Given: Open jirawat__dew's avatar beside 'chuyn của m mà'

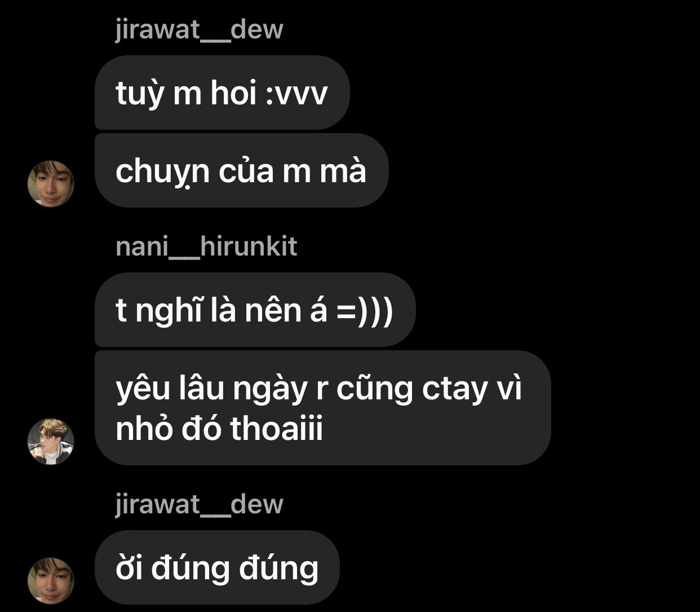Looking at the screenshot, I should [51, 184].
